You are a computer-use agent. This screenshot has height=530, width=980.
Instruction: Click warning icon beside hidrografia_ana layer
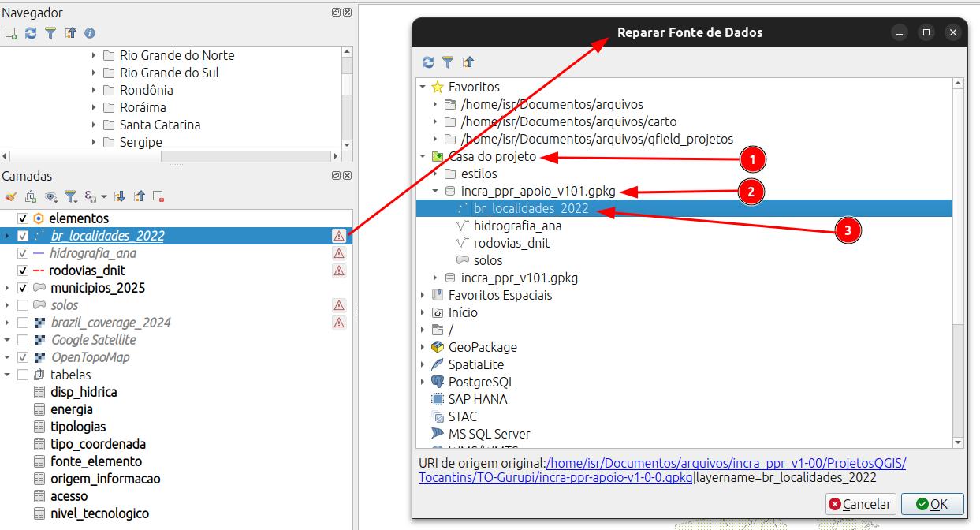click(x=339, y=253)
